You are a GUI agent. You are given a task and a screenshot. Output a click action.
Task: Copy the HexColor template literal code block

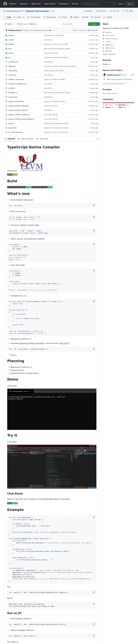[94, 231]
